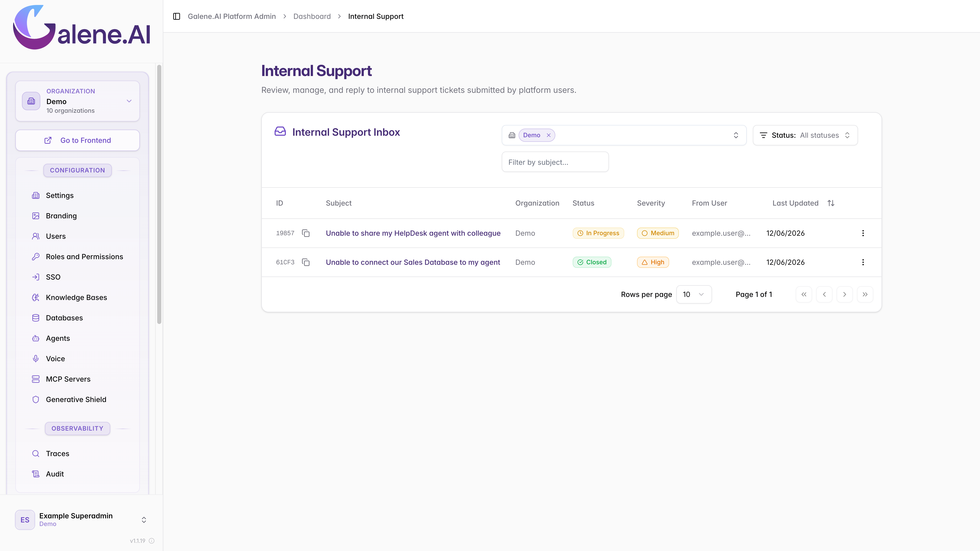Image resolution: width=980 pixels, height=551 pixels.
Task: Click the Page 1 of 1 label
Action: coord(754,294)
